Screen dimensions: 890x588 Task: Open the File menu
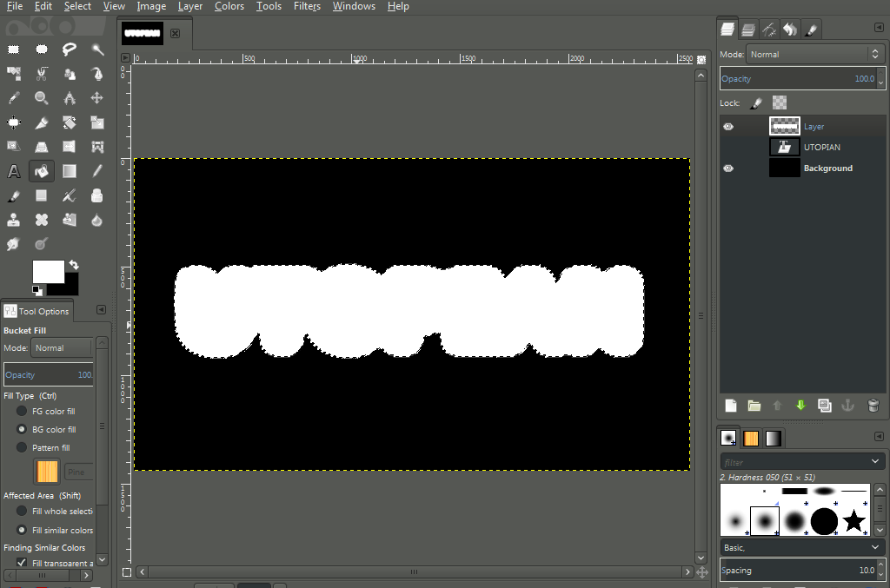[15, 6]
